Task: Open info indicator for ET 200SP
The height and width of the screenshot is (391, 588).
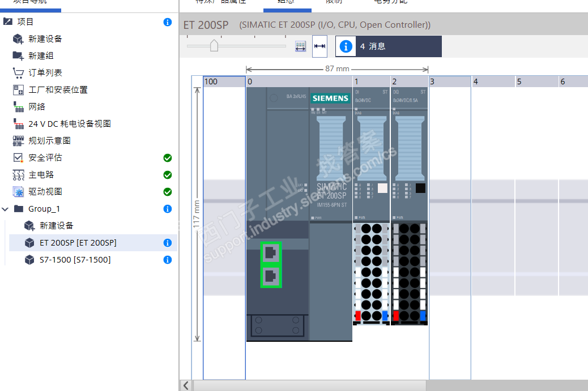Action: [x=168, y=243]
